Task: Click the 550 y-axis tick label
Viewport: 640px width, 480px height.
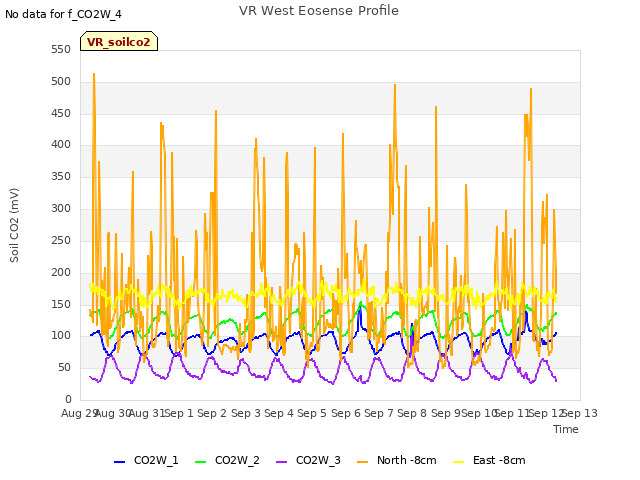Action: (61, 49)
